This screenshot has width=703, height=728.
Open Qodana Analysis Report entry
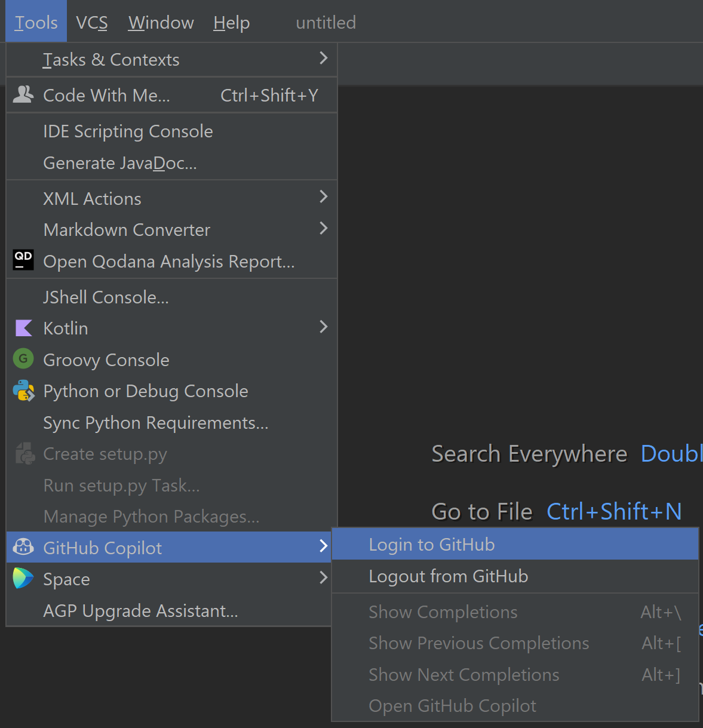(171, 262)
